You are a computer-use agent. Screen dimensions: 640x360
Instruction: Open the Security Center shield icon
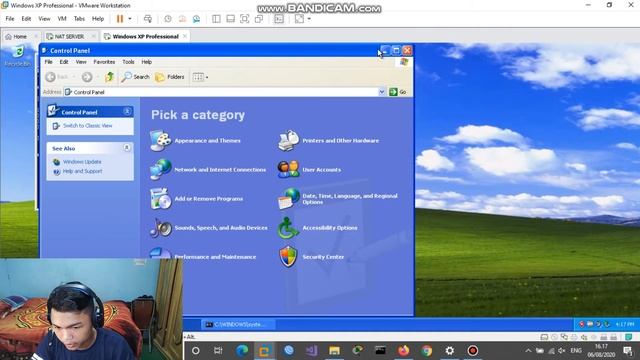289,257
